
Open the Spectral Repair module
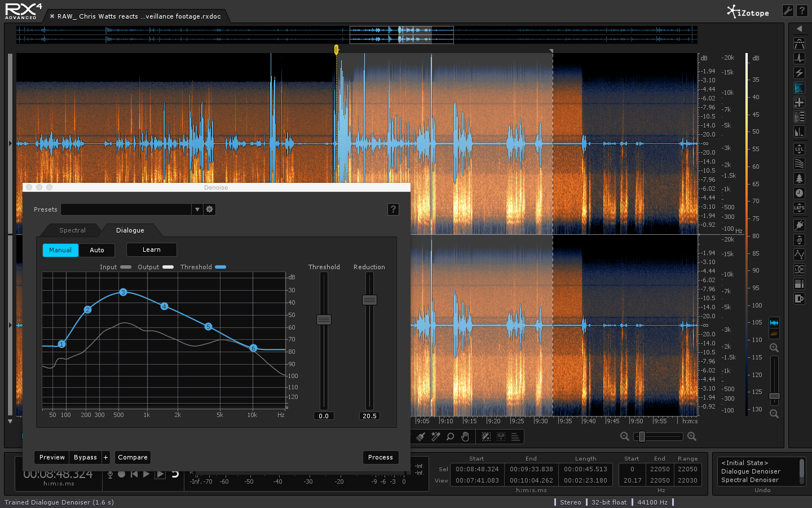(x=799, y=102)
